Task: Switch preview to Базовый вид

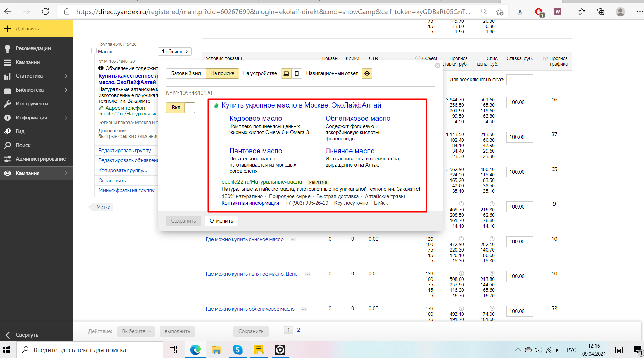Action: click(x=186, y=73)
